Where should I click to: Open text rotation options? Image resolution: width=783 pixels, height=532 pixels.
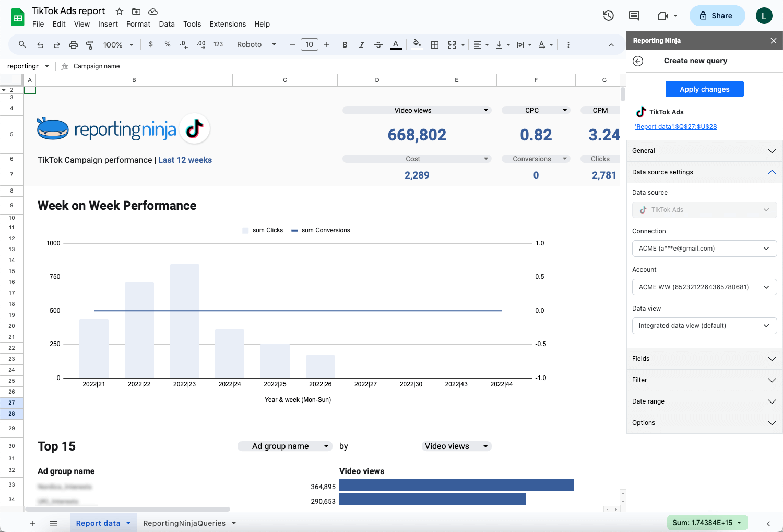click(545, 45)
